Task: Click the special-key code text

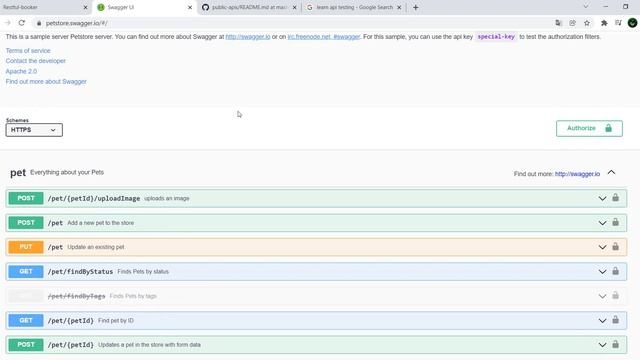Action: click(x=496, y=37)
